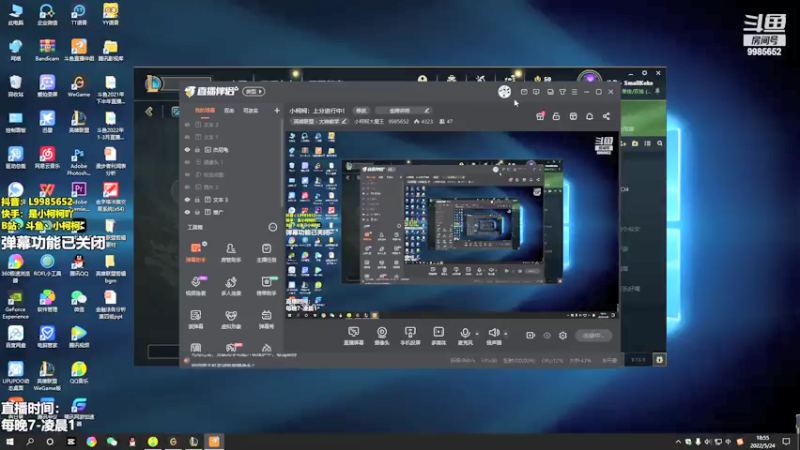Open the 房管助手 tool

[231, 252]
